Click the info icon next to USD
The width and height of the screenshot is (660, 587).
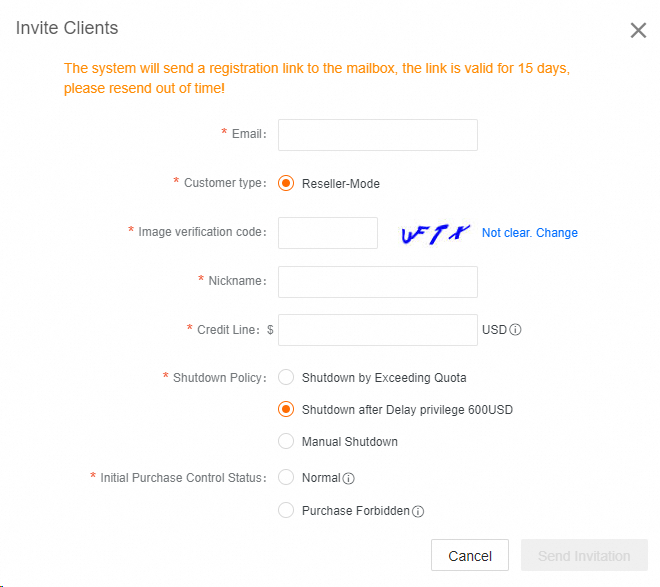click(x=517, y=329)
